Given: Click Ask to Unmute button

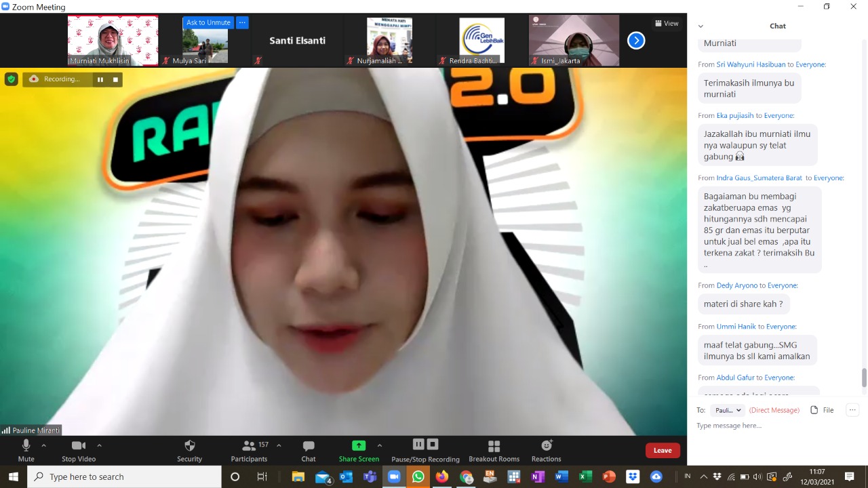Looking at the screenshot, I should (208, 22).
